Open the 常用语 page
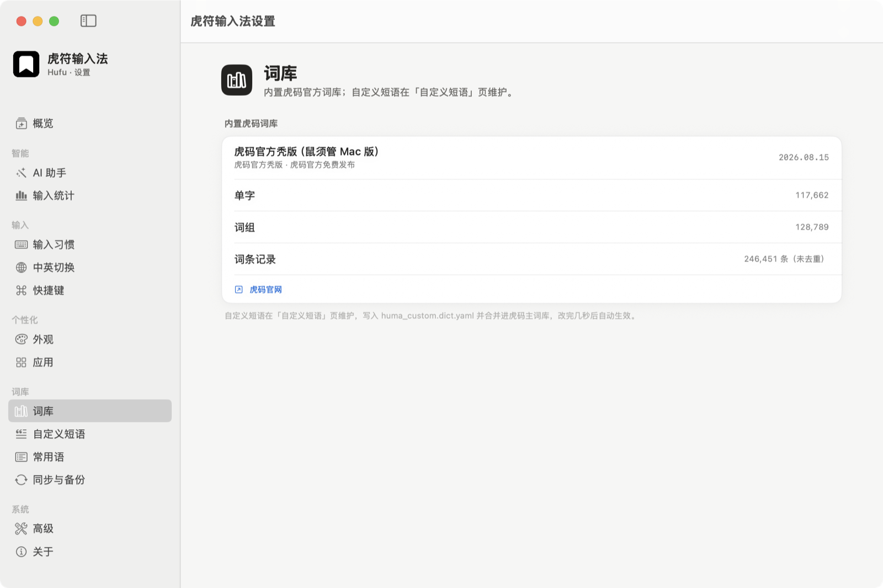 coord(90,457)
